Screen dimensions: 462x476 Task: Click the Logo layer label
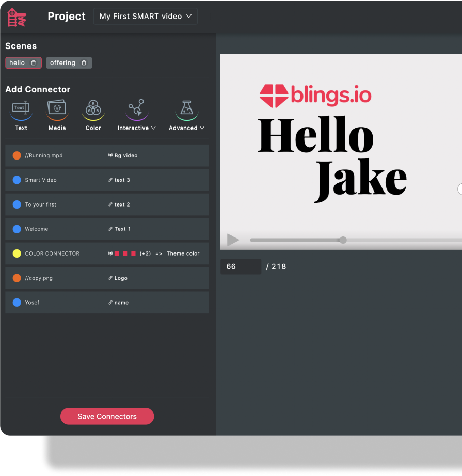coord(121,278)
